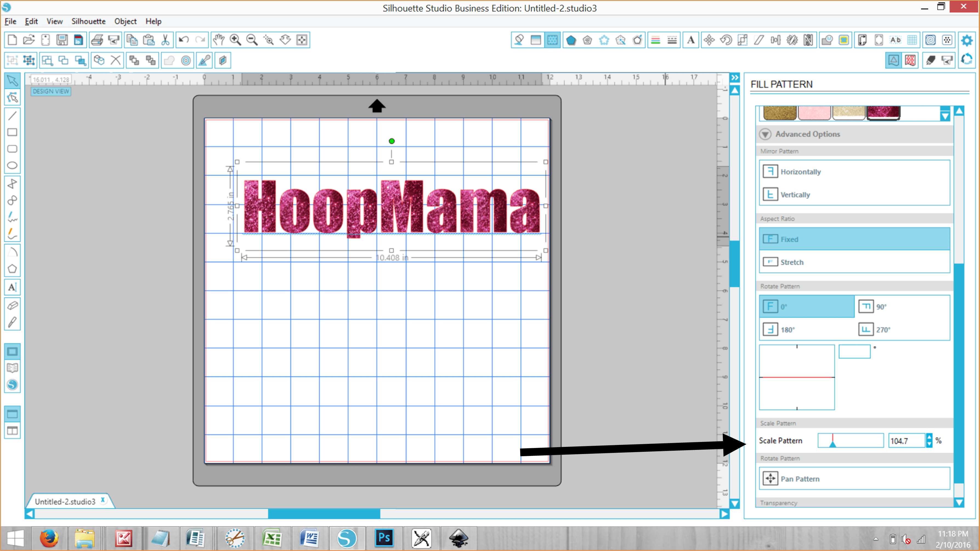Switch to Untitled-2.studio3 document tab
The height and width of the screenshot is (551, 980).
tap(65, 501)
